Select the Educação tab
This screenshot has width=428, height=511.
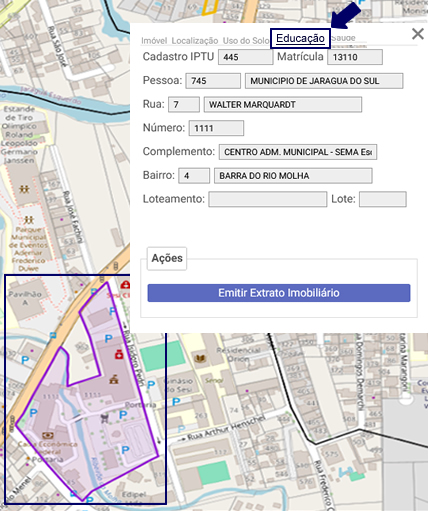click(x=300, y=38)
